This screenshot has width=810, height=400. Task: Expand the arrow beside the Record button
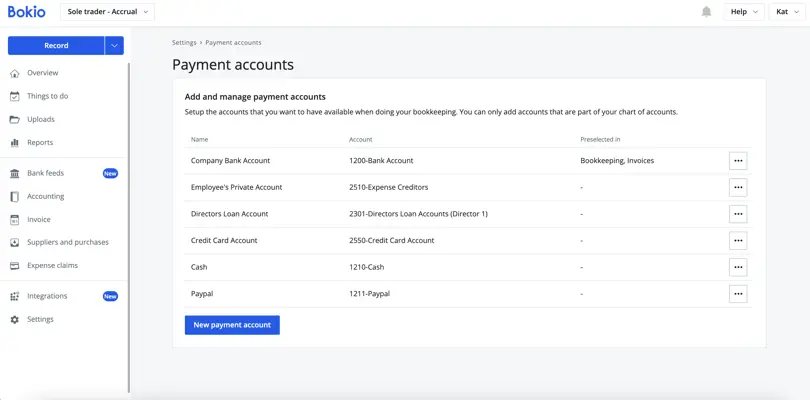coord(114,45)
